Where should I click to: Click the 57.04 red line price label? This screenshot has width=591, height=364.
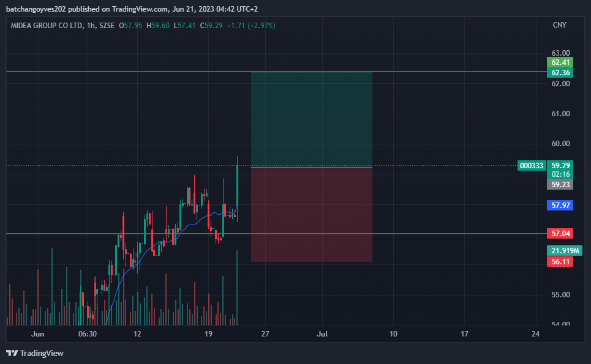point(560,233)
